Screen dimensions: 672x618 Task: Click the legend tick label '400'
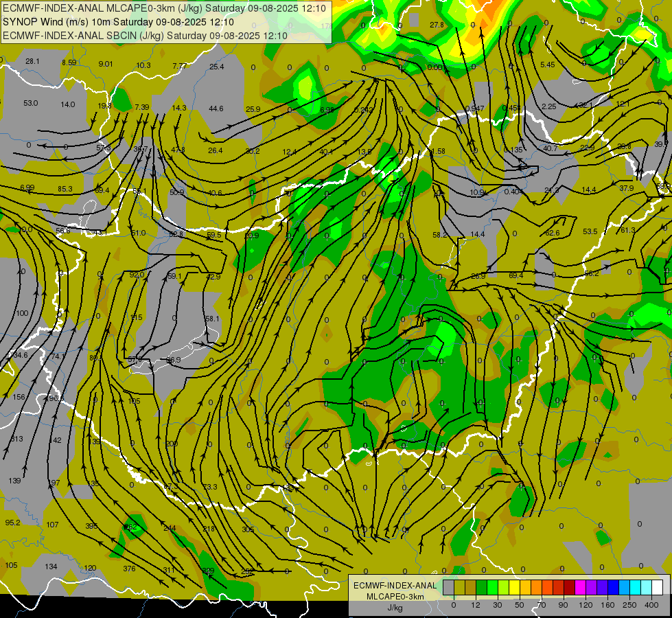pos(651,605)
